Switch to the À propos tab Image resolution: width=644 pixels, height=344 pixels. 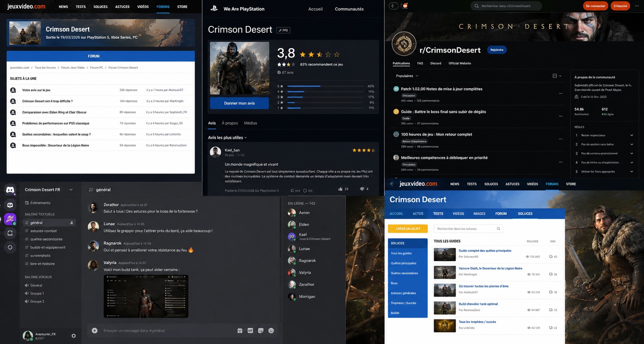click(230, 123)
